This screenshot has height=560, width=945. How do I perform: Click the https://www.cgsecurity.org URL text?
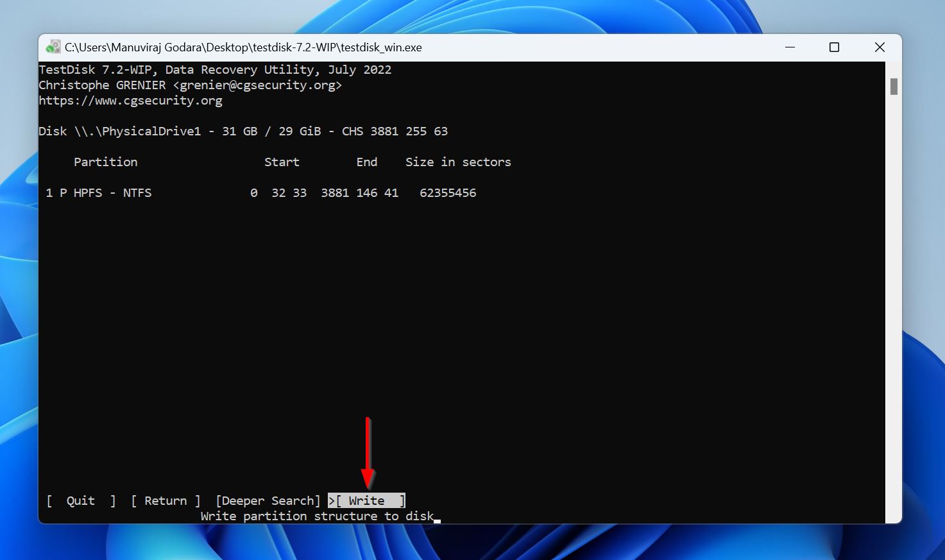pyautogui.click(x=130, y=101)
